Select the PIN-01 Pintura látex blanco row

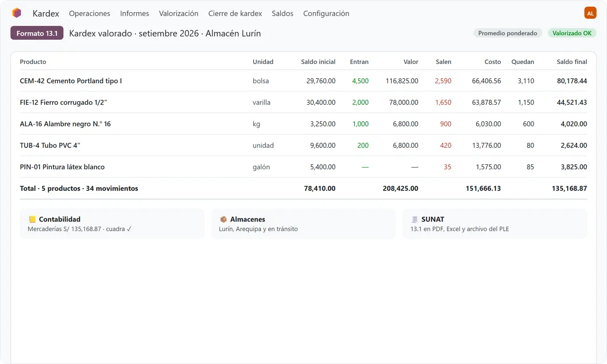tap(303, 167)
